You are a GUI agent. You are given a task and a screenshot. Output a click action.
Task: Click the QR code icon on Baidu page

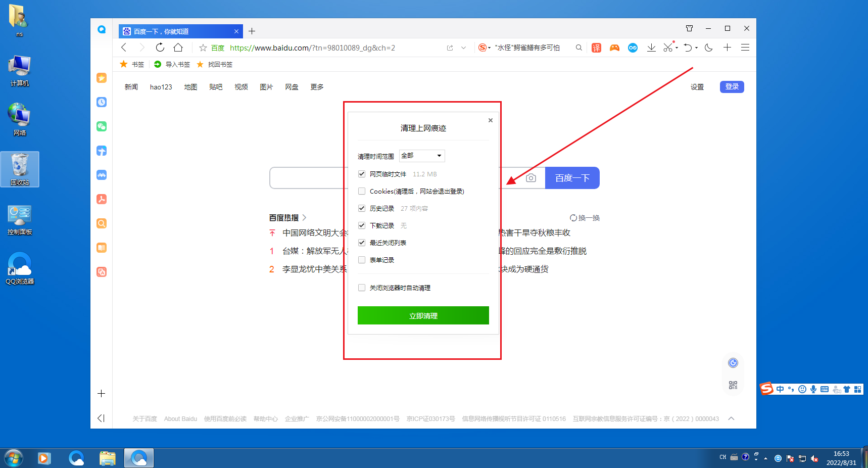coord(733,385)
